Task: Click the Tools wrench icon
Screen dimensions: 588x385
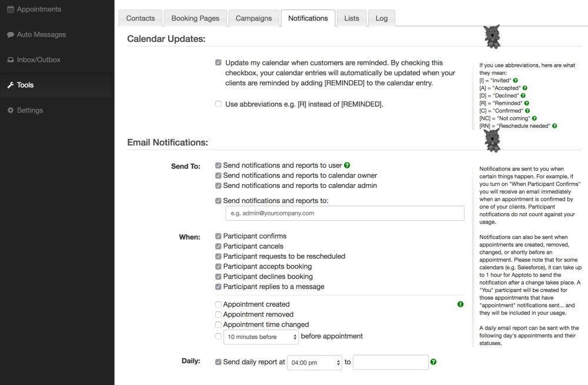Action: pyautogui.click(x=11, y=85)
